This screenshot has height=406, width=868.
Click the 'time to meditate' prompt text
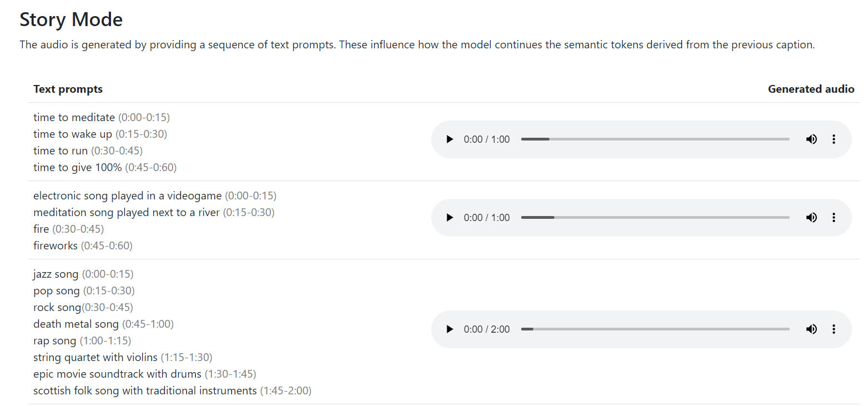(74, 118)
